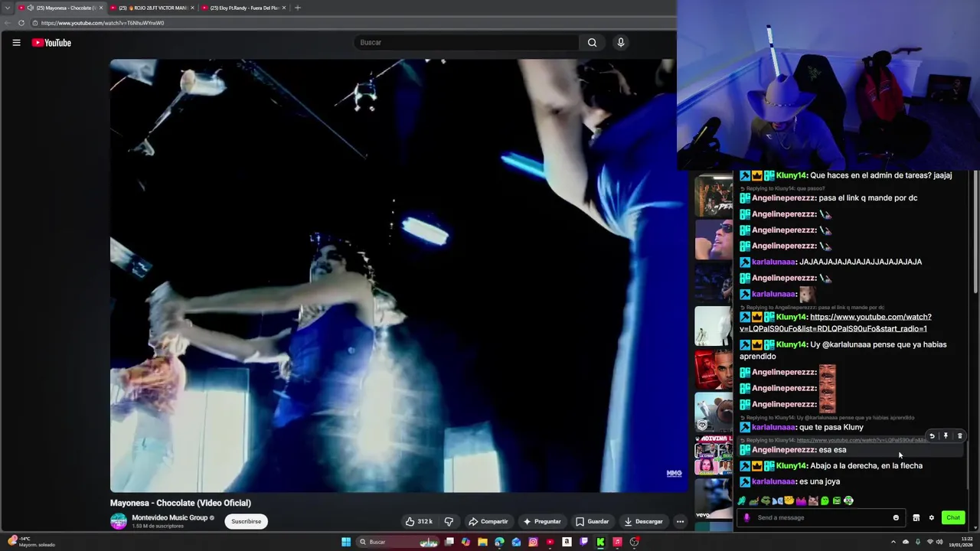The image size is (980, 551).
Task: Share the video with Compartir
Action: (488, 522)
